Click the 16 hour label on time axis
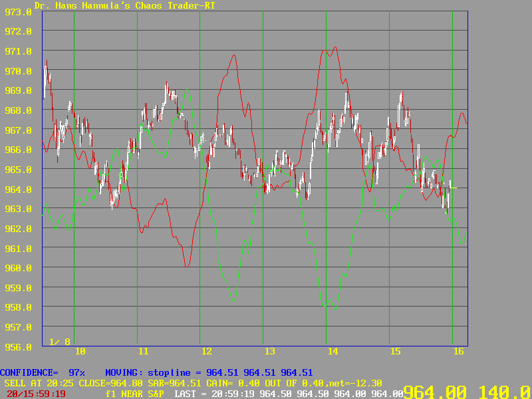Image resolution: width=532 pixels, height=399 pixels. click(x=458, y=352)
